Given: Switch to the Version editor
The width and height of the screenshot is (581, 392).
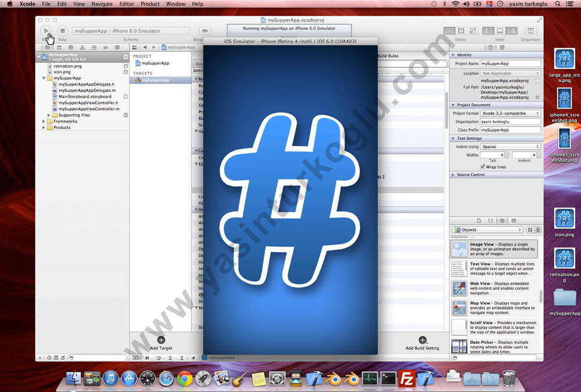Looking at the screenshot, I should tap(472, 31).
